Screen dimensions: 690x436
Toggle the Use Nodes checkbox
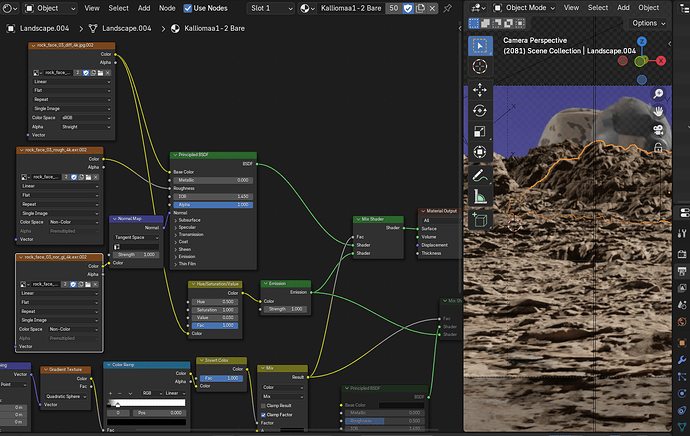coord(188,8)
